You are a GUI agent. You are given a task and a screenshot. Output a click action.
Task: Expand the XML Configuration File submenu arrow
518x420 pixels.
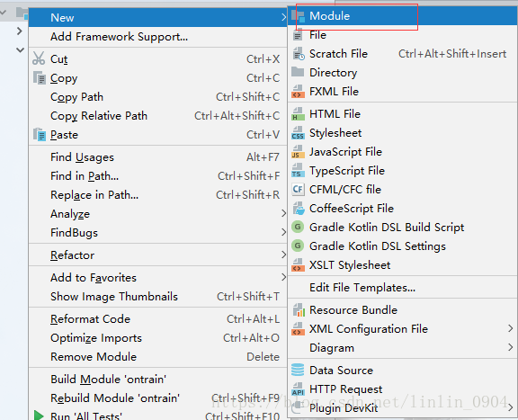point(511,328)
